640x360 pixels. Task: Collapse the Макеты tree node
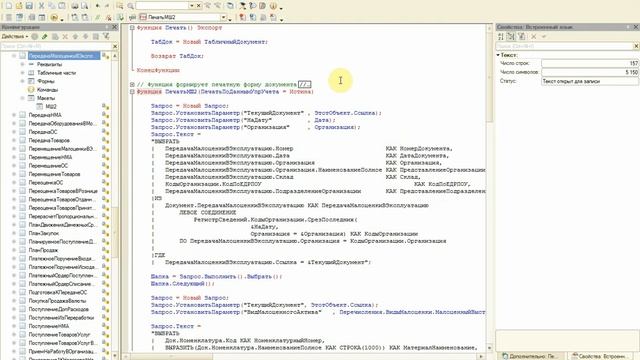(x=22, y=98)
